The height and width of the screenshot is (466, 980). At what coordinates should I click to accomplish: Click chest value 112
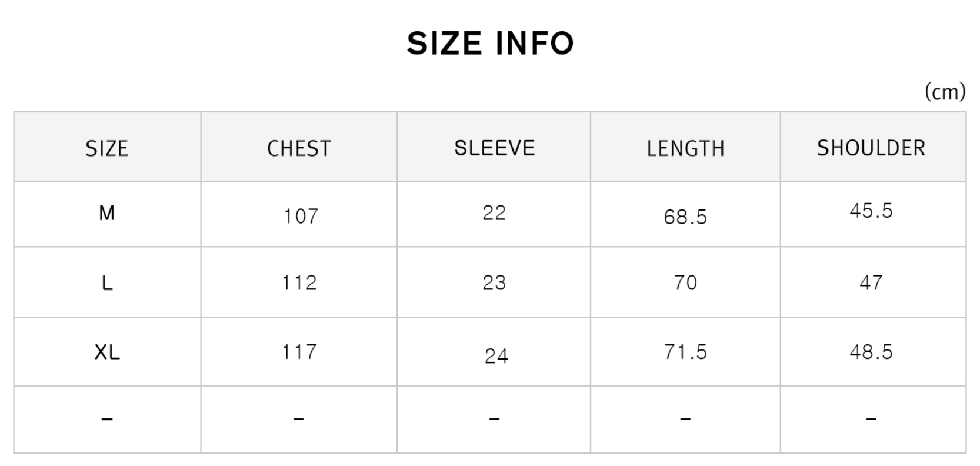(299, 282)
